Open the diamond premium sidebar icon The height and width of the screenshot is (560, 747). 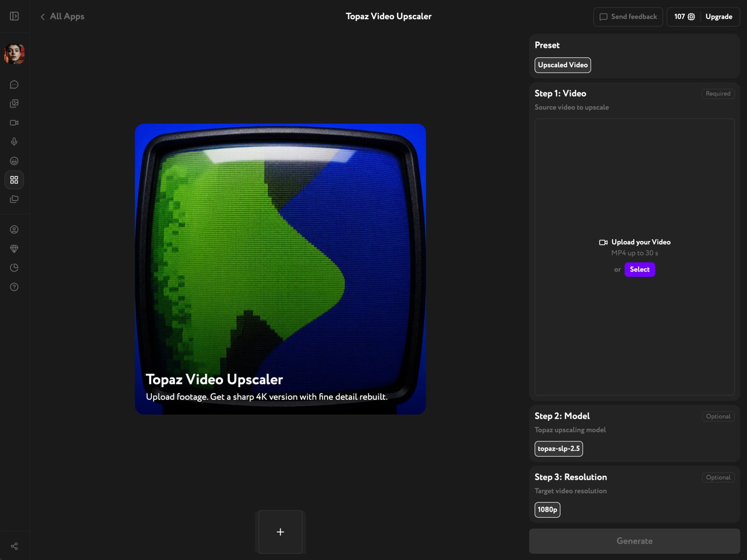(14, 249)
